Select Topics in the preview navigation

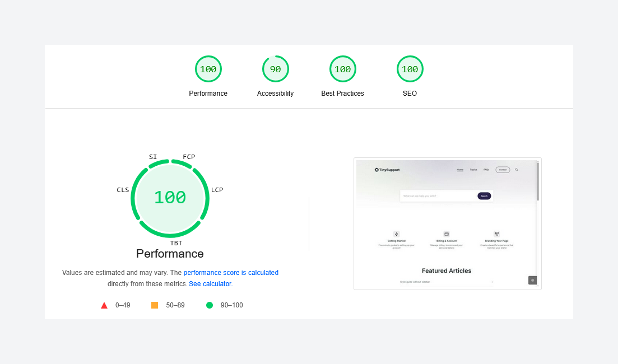tap(473, 170)
